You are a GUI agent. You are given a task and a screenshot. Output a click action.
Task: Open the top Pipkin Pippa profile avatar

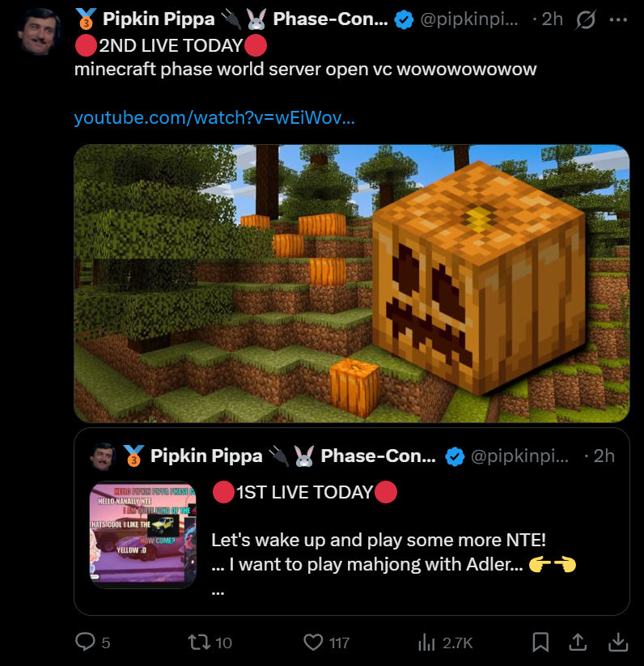tap(39, 32)
